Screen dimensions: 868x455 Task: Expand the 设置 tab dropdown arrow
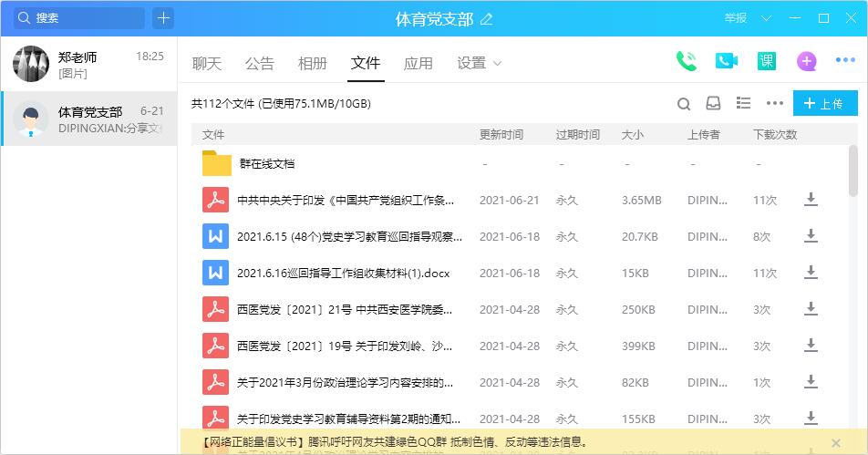pos(497,63)
